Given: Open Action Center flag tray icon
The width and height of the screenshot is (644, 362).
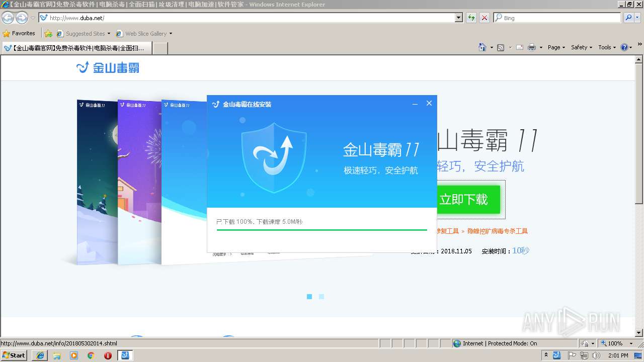Looking at the screenshot, I should [x=572, y=355].
